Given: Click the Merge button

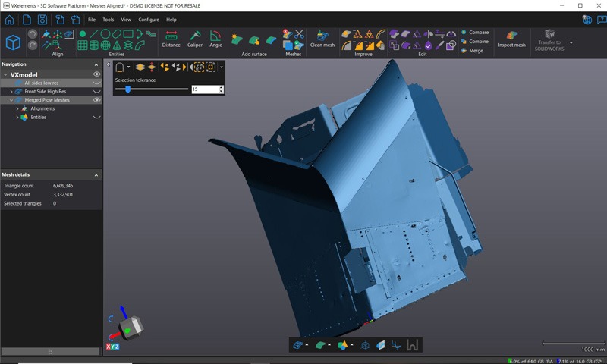Looking at the screenshot, I should (476, 51).
